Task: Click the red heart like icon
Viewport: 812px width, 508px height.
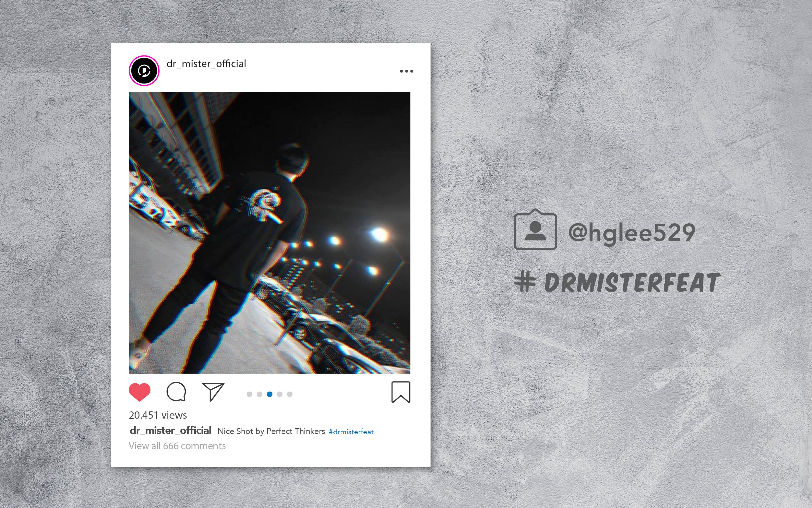Action: pyautogui.click(x=140, y=392)
